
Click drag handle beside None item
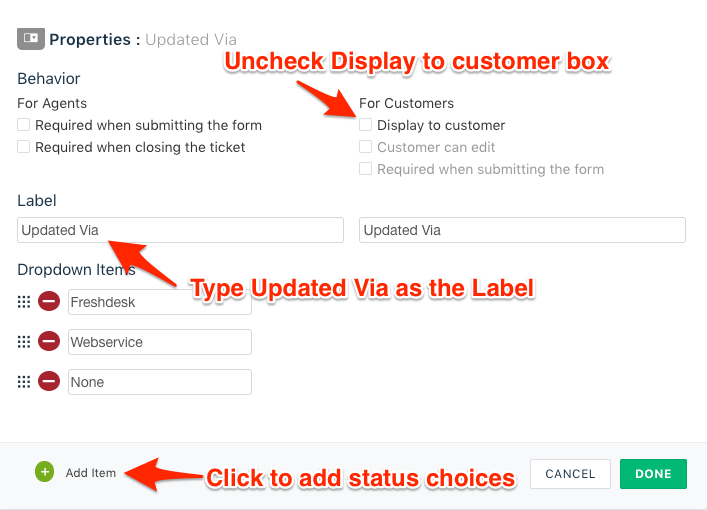pyautogui.click(x=24, y=382)
